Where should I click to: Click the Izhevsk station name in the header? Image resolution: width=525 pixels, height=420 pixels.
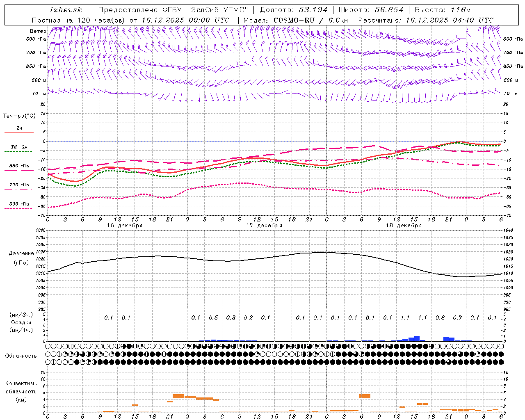(x=66, y=10)
